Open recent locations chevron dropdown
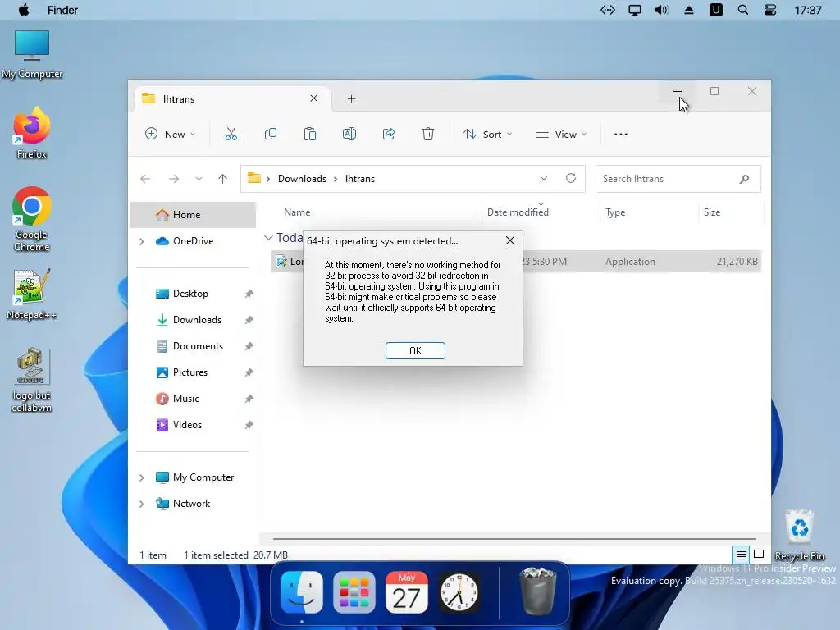The height and width of the screenshot is (630, 840). 199,179
